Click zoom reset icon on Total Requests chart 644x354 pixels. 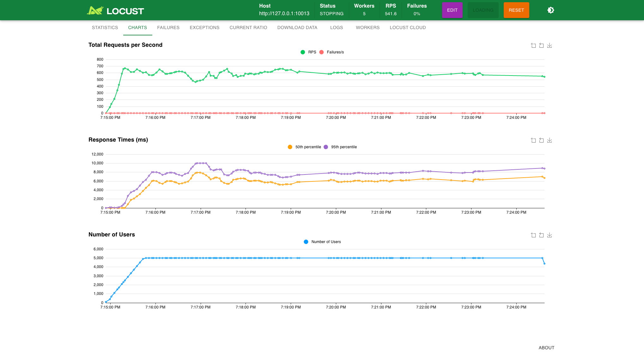[x=541, y=46]
